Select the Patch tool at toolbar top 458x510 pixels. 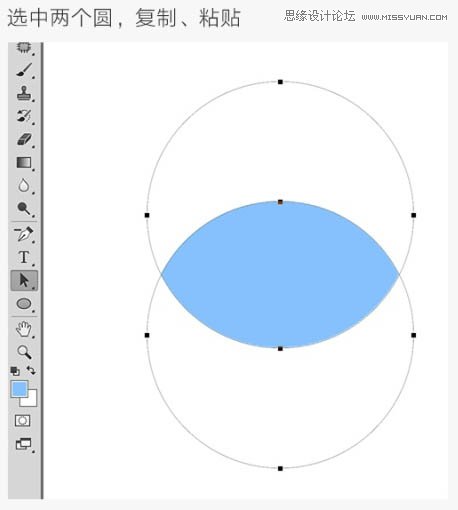click(24, 48)
